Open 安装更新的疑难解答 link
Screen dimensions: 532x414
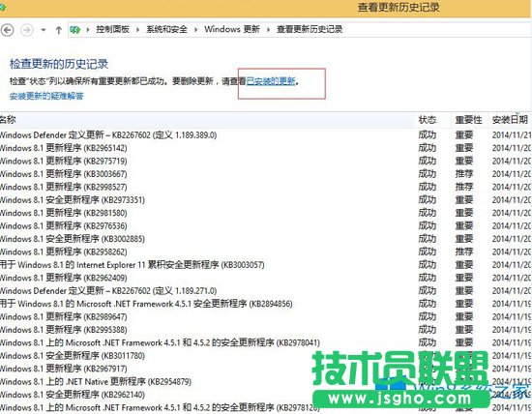coord(46,96)
